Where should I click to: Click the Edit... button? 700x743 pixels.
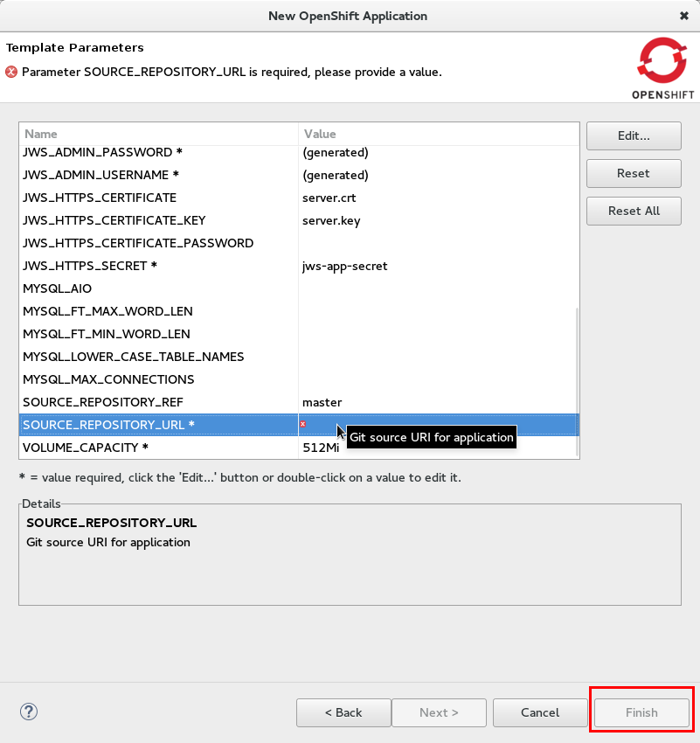click(634, 136)
